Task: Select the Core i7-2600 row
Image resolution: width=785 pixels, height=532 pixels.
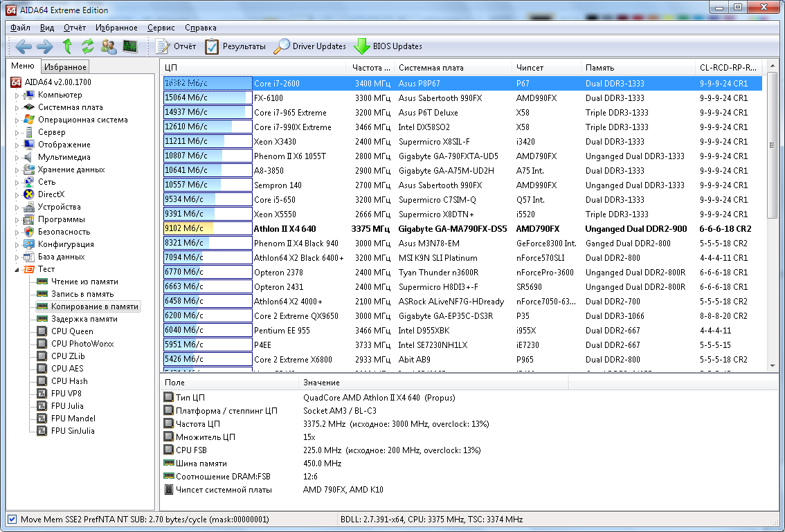Action: pyautogui.click(x=462, y=84)
